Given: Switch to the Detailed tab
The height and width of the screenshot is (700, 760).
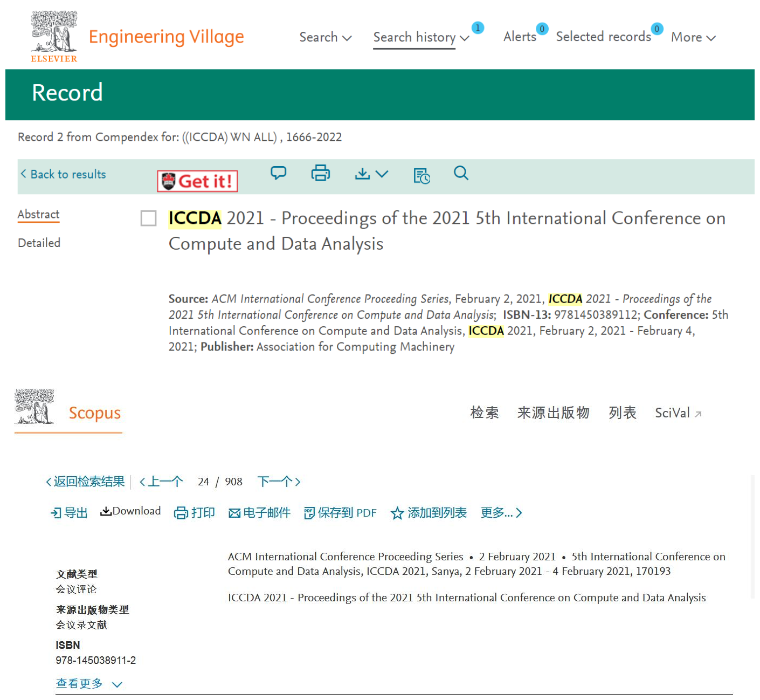Looking at the screenshot, I should click(x=39, y=243).
